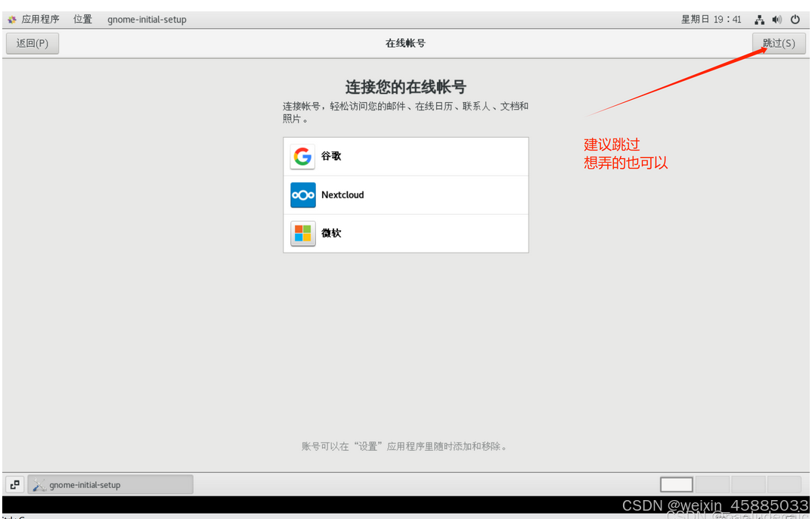
Task: Open the power menu icon
Action: 795,20
